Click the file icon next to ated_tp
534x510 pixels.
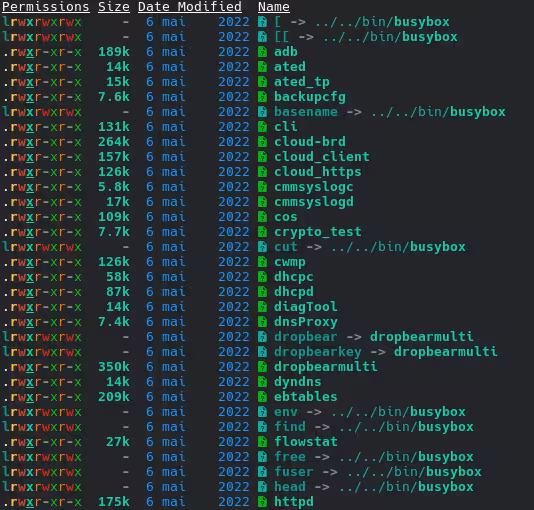click(262, 82)
